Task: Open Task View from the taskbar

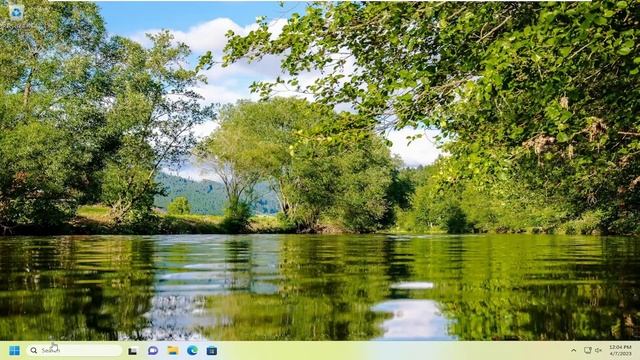Action: click(133, 351)
